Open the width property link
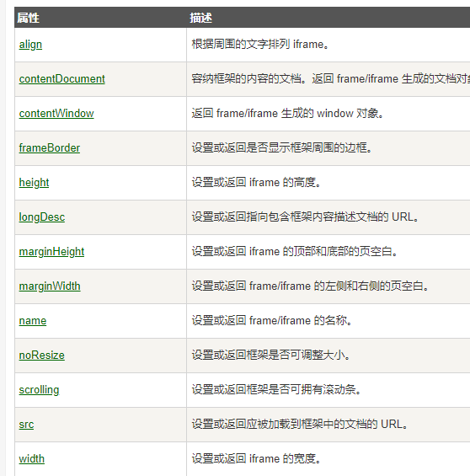 [x=31, y=459]
